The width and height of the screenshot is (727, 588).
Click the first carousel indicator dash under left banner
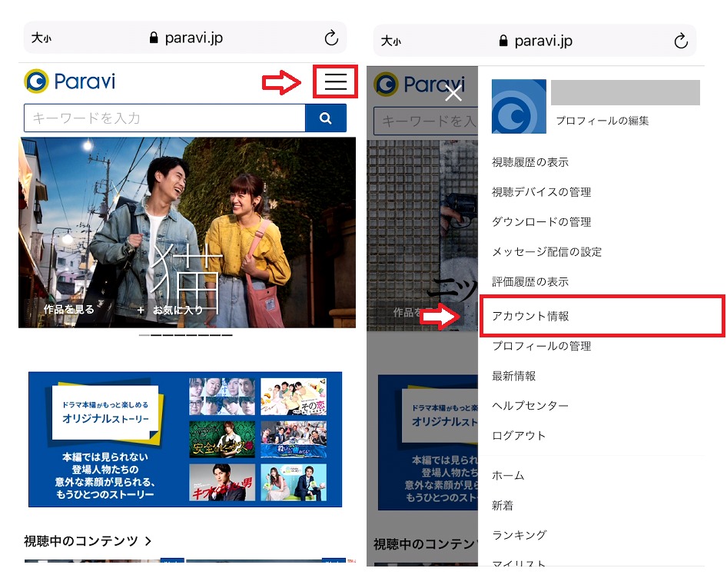(144, 335)
